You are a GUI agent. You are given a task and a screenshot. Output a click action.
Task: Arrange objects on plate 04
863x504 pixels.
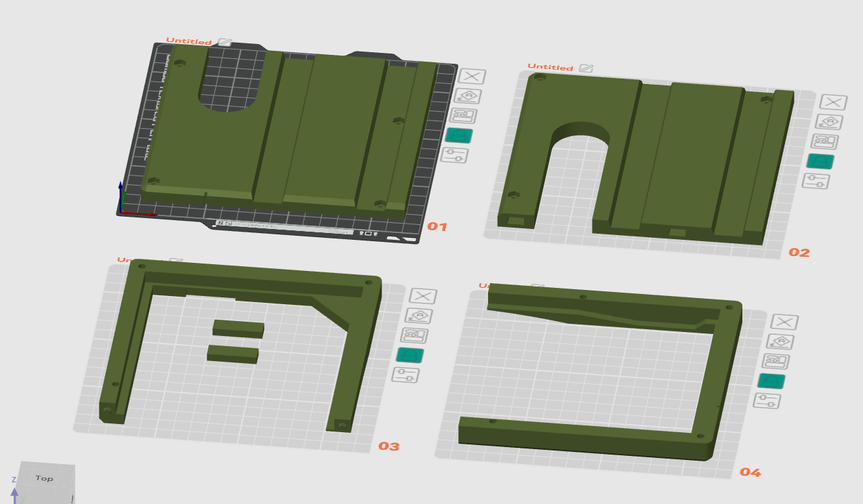[776, 361]
